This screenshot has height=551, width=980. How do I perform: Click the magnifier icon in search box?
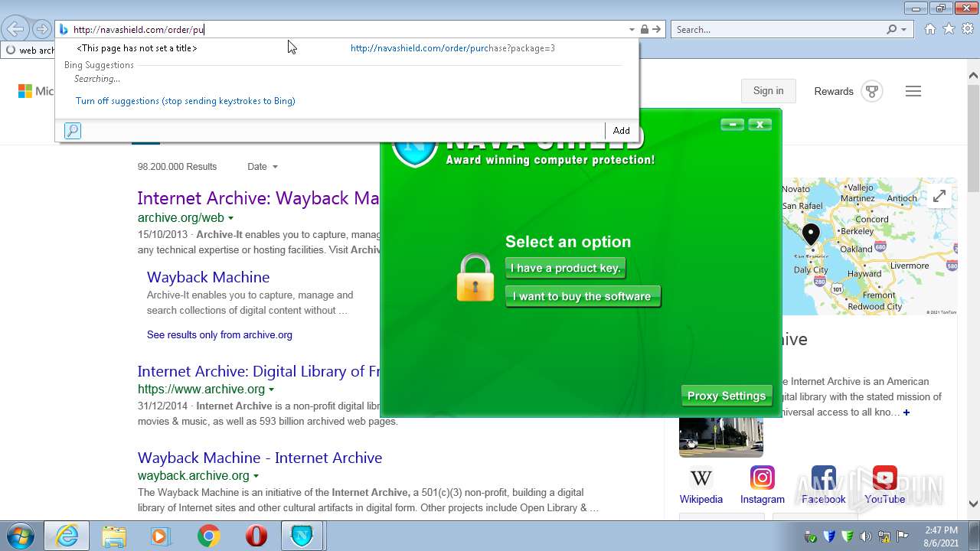891,30
